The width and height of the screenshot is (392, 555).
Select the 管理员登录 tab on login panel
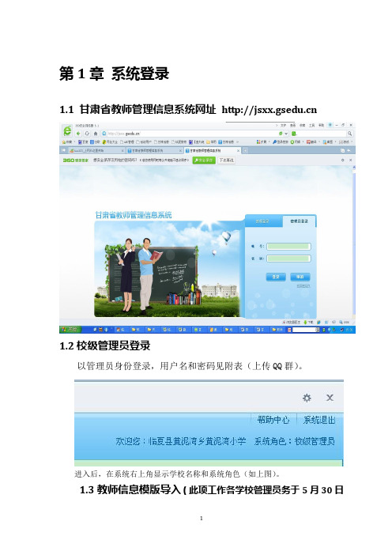[300, 221]
